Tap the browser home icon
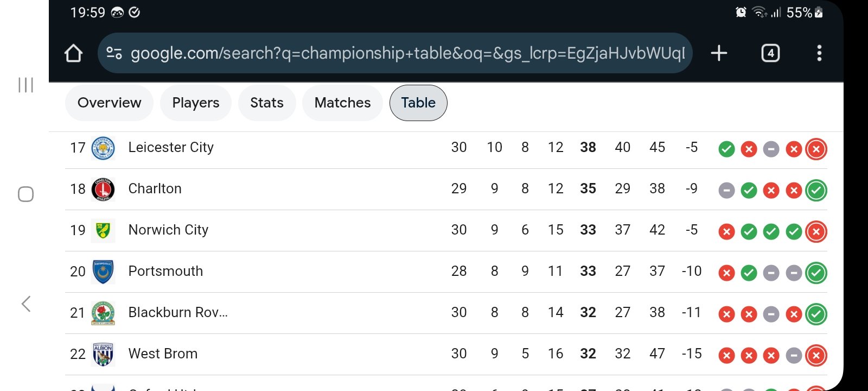868x391 pixels. (74, 53)
